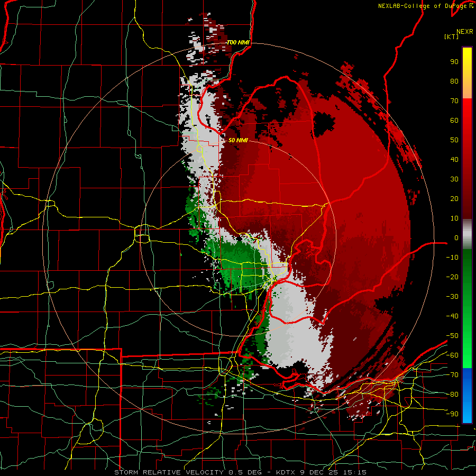This screenshot has height=476, width=476.
Task: Click the -60 knot scale label
Action: (x=452, y=355)
